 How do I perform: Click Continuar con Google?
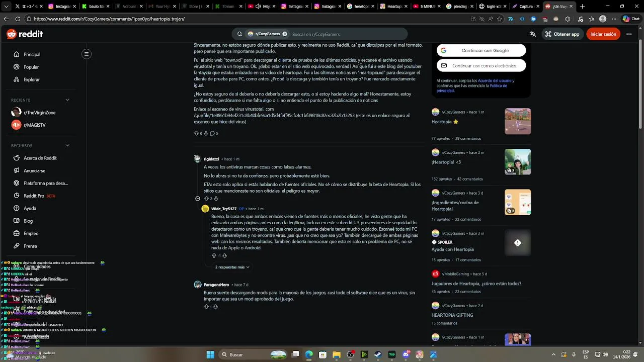pos(481,50)
